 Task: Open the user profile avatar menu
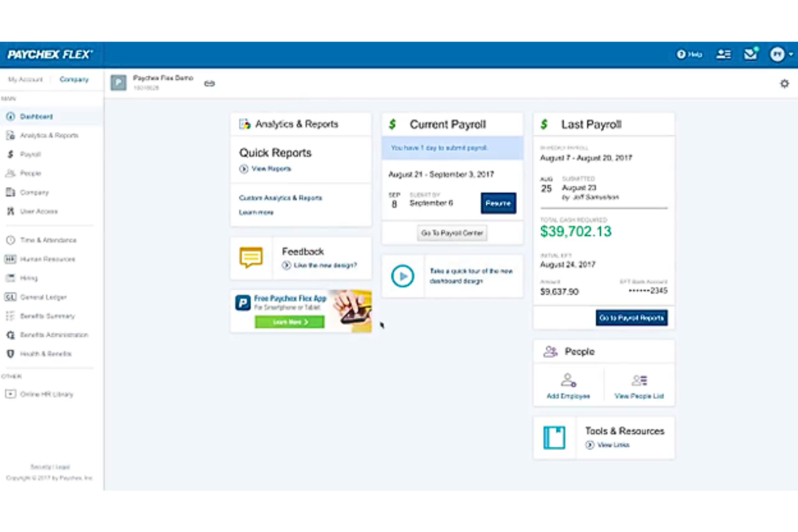pos(780,54)
